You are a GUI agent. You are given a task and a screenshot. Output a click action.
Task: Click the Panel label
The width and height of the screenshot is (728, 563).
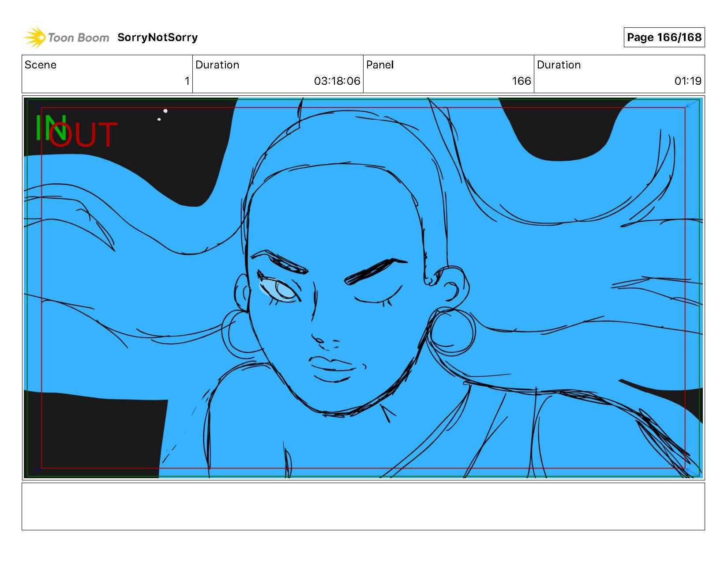click(x=380, y=65)
